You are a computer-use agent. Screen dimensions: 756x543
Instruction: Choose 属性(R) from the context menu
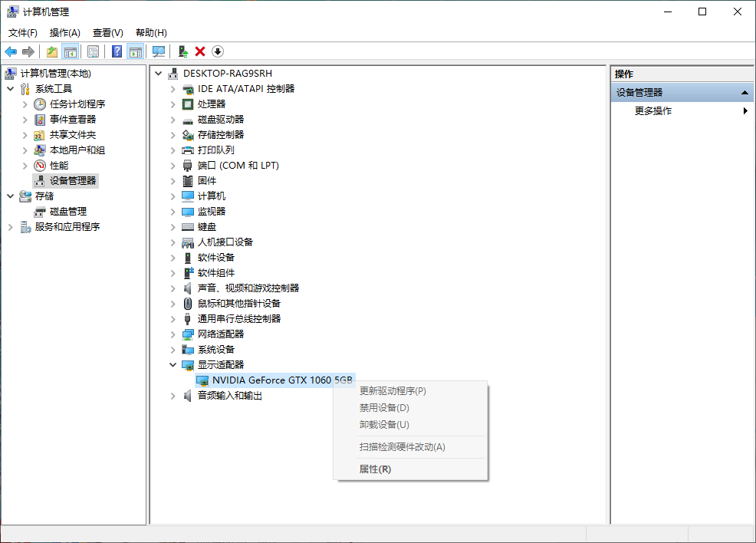375,469
